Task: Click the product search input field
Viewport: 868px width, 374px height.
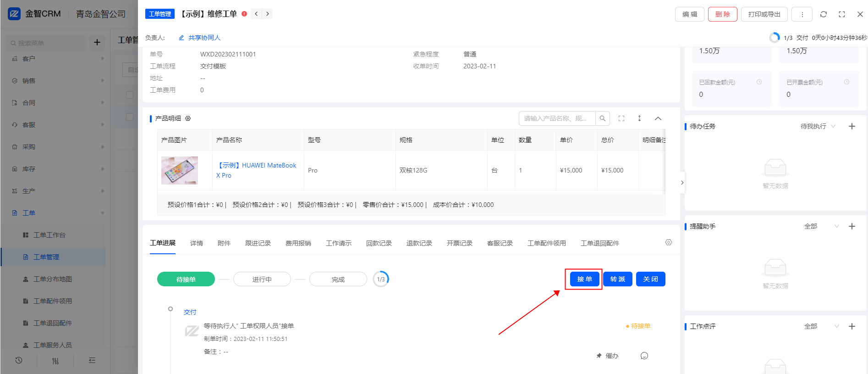Action: coord(557,118)
